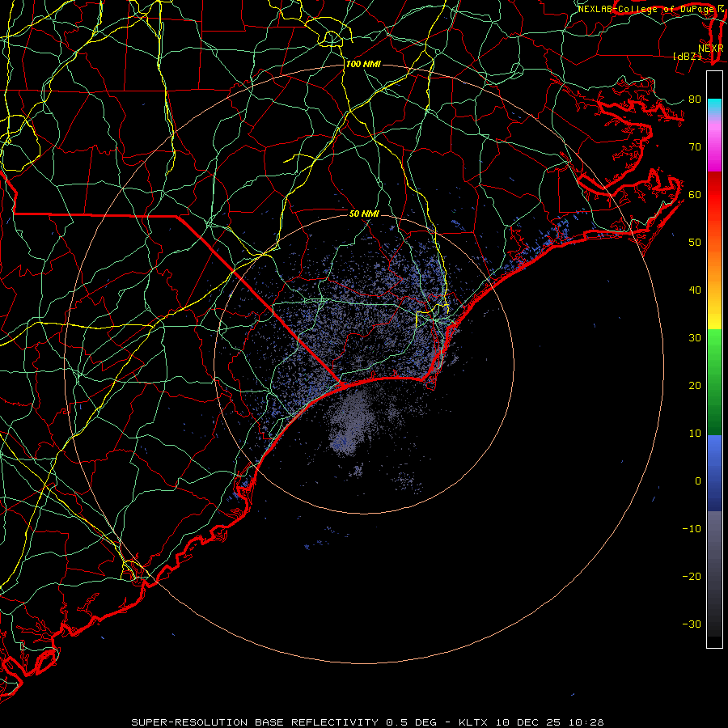Click the -30 value on the color scale
The image size is (728, 728).
point(692,624)
